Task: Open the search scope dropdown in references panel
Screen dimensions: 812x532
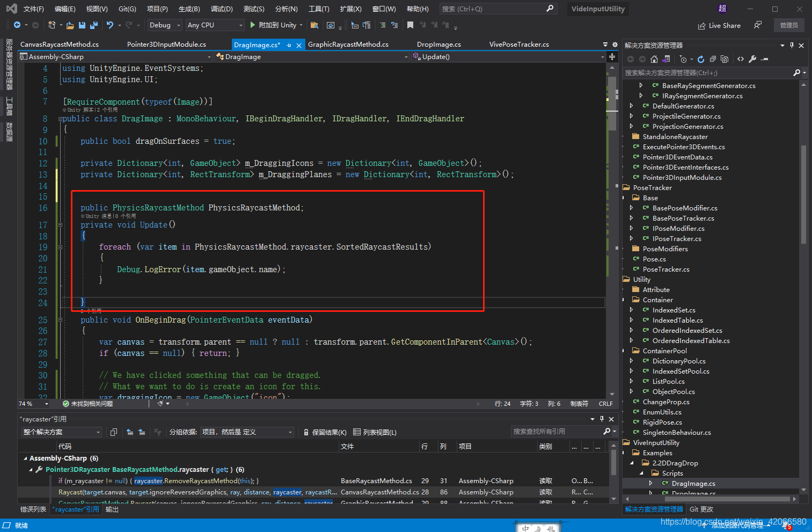Action: (x=62, y=432)
